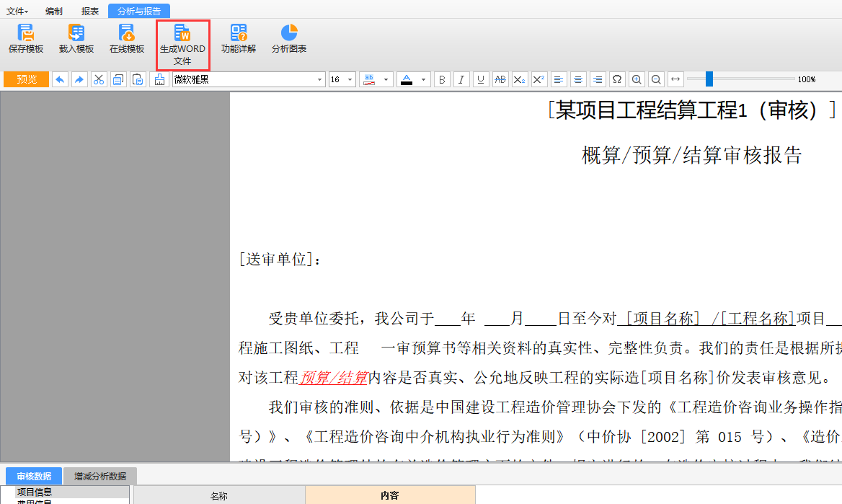Open the 载入模板 load template tool
The image size is (842, 504).
click(76, 39)
